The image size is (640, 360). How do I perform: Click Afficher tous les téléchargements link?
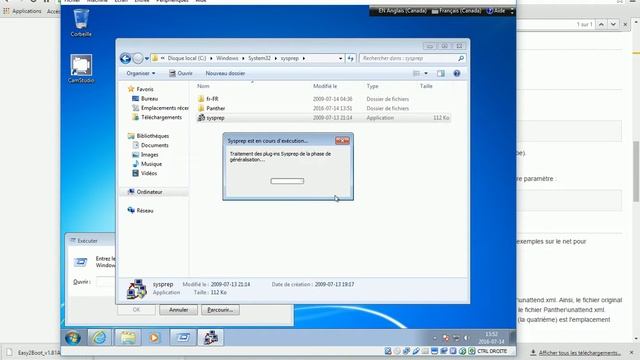coord(579,353)
